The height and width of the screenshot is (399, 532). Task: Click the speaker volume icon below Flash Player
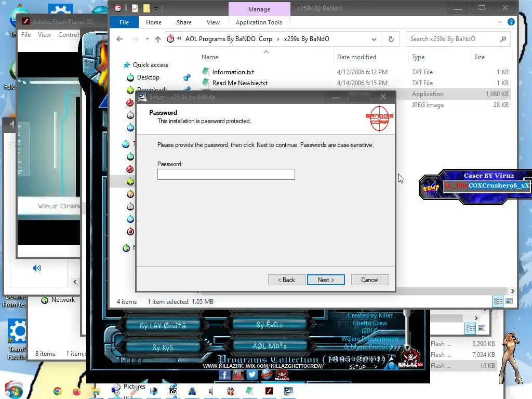[37, 269]
